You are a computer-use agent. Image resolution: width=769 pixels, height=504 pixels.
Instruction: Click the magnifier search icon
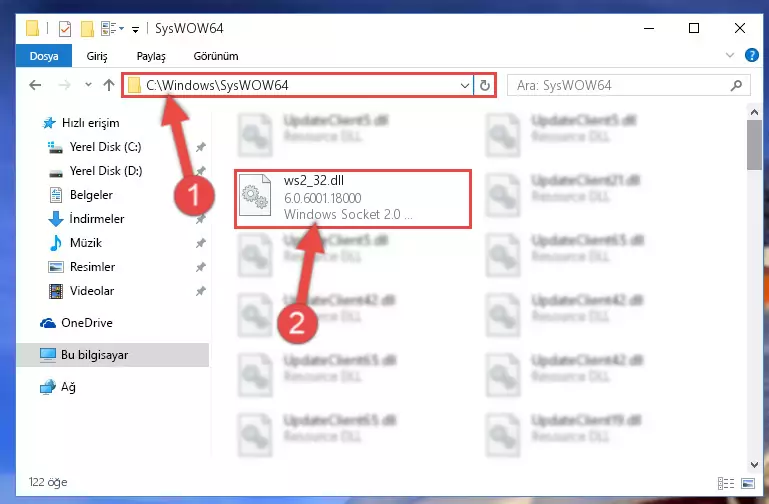point(736,86)
